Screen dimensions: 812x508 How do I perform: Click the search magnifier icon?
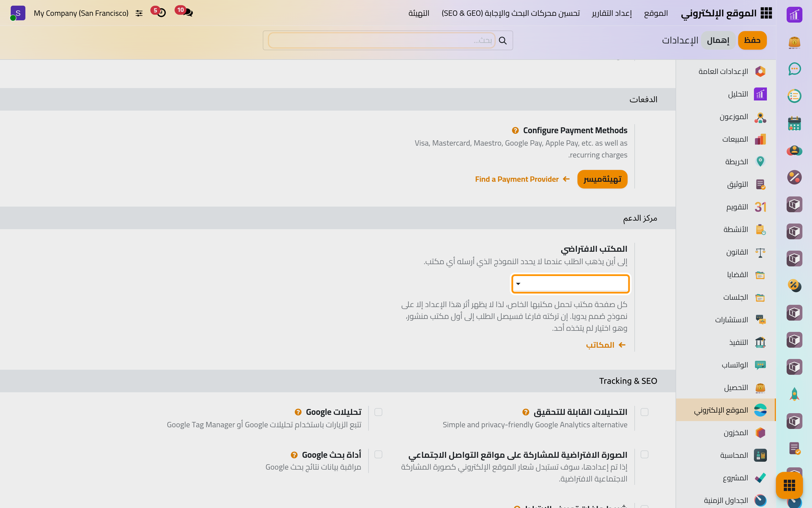click(503, 40)
